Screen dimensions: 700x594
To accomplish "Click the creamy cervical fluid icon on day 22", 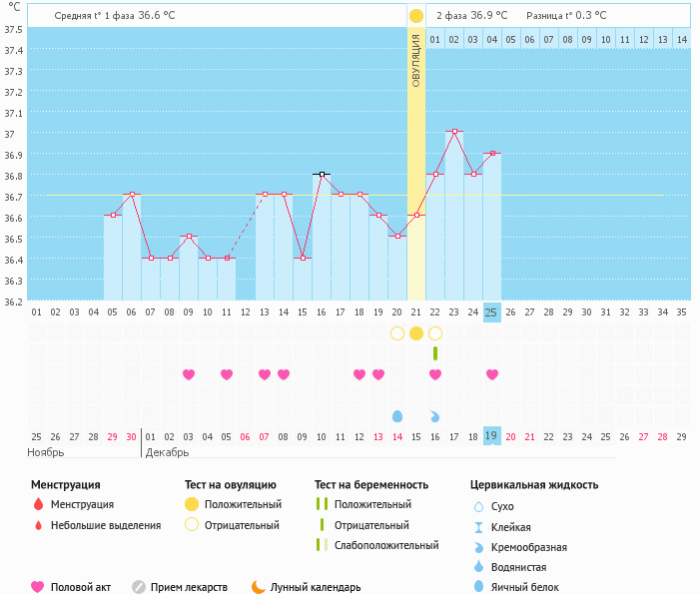I will (435, 415).
